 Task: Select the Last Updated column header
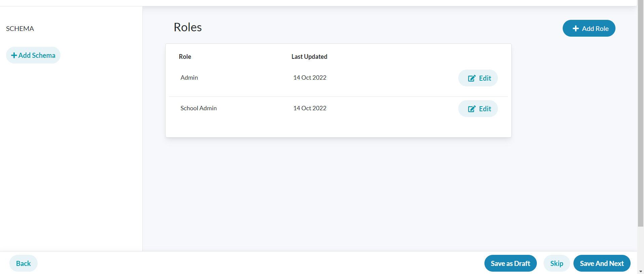pos(309,56)
